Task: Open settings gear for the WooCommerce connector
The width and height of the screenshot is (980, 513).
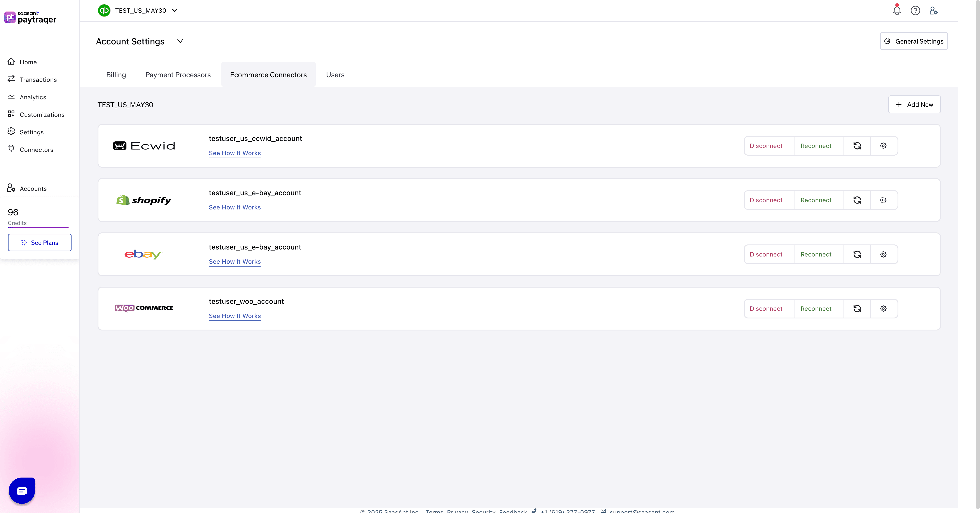Action: click(883, 309)
